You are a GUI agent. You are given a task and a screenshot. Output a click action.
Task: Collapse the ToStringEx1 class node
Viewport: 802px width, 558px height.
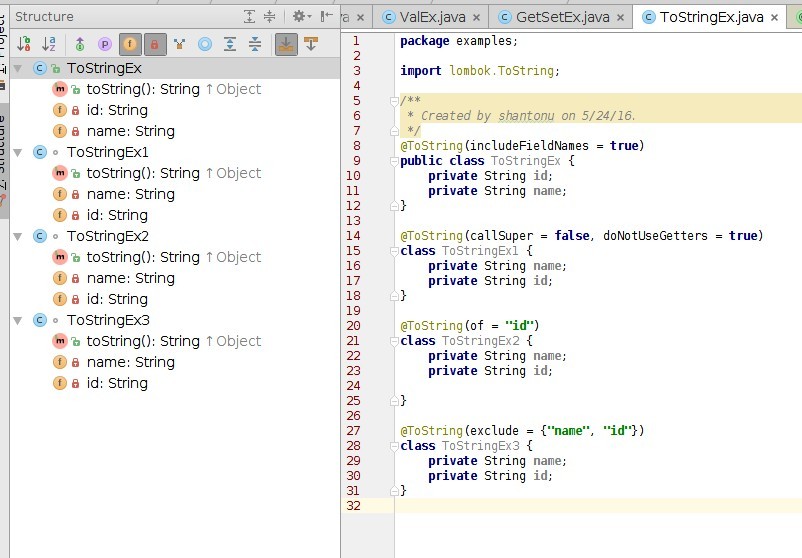pos(18,152)
